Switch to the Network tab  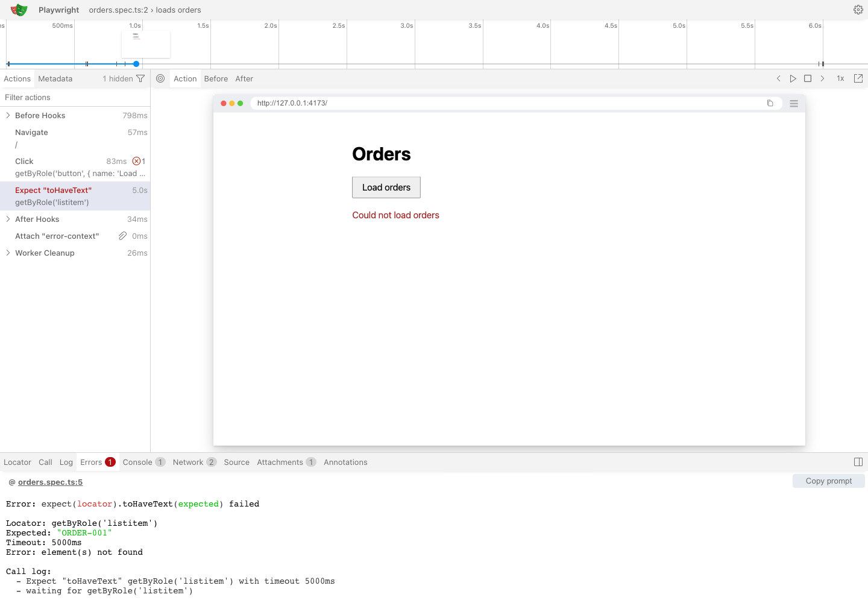pos(194,462)
